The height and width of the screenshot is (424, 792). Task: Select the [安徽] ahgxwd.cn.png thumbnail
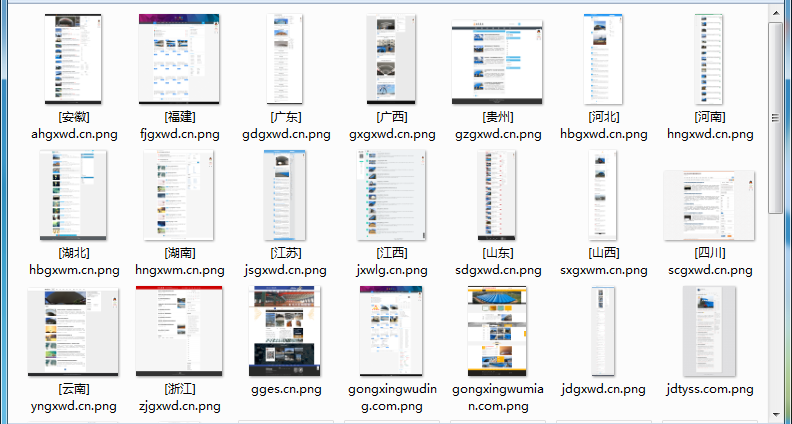click(x=75, y=58)
